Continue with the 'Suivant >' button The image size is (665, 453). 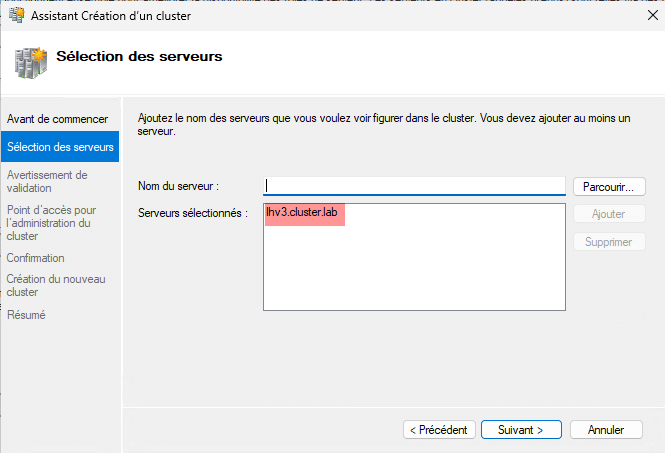click(521, 430)
